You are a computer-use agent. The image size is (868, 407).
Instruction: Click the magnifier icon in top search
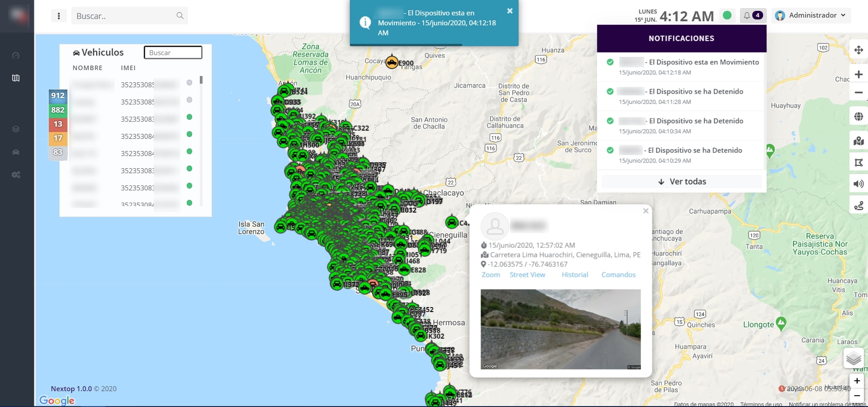coord(180,16)
